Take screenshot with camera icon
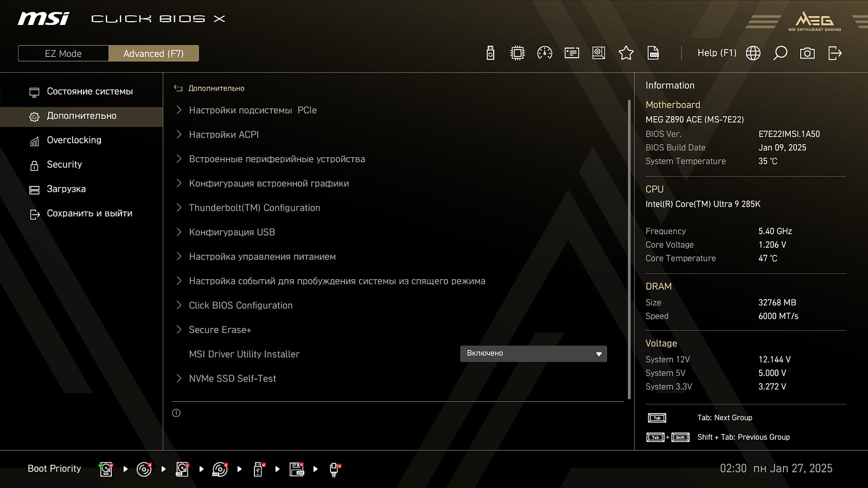Viewport: 868px width, 488px height. (807, 53)
